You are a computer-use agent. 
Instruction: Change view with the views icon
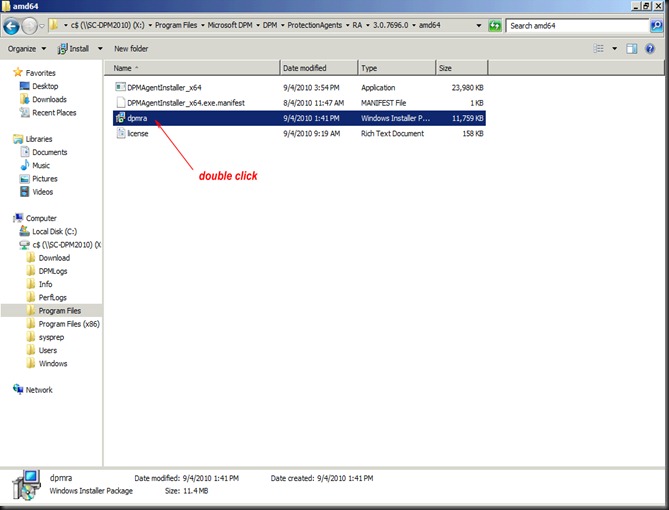[599, 49]
